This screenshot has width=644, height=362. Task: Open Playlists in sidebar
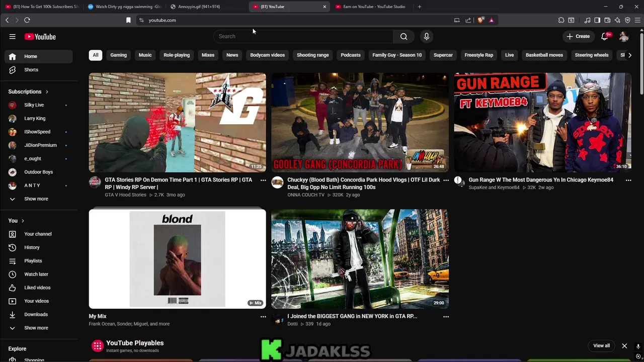pos(39,261)
